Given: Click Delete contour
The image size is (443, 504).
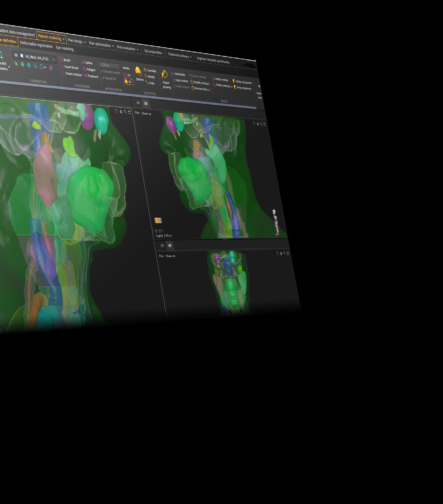Looking at the screenshot, I should click(220, 79).
